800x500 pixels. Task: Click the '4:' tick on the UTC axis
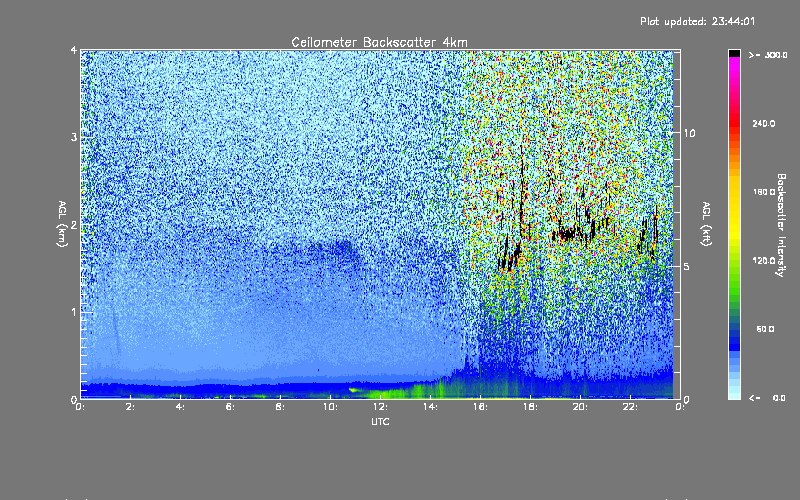(x=180, y=407)
